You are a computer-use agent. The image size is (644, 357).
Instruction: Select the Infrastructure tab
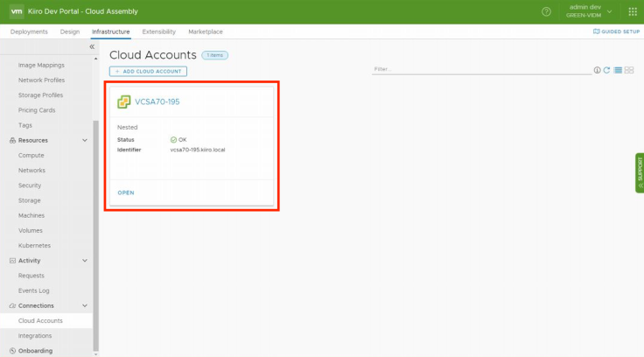click(110, 31)
